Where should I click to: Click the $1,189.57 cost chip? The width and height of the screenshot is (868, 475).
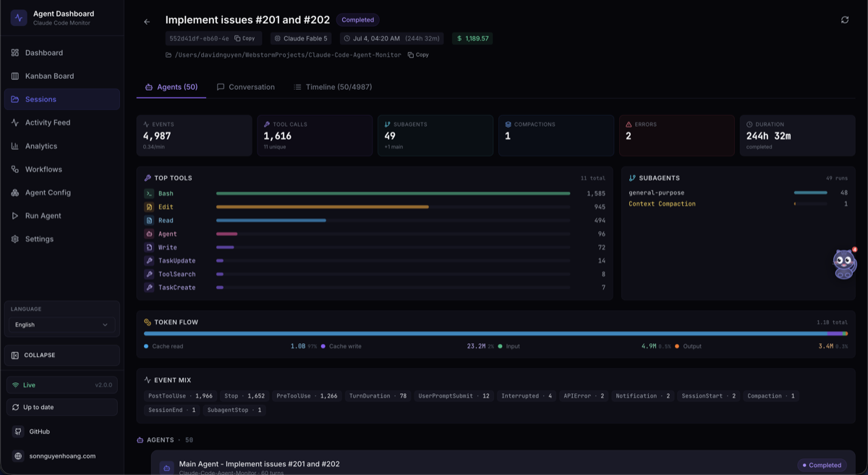472,38
